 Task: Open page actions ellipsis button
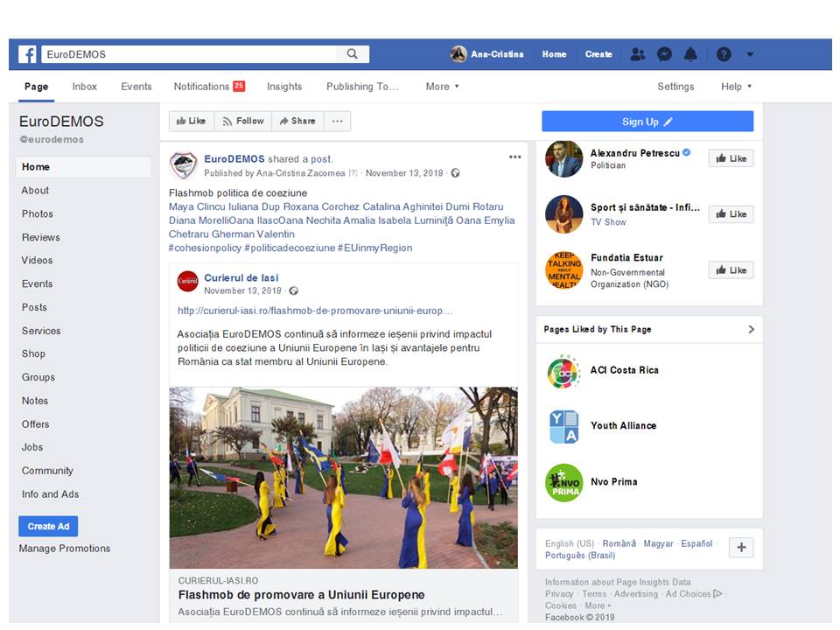coord(338,121)
